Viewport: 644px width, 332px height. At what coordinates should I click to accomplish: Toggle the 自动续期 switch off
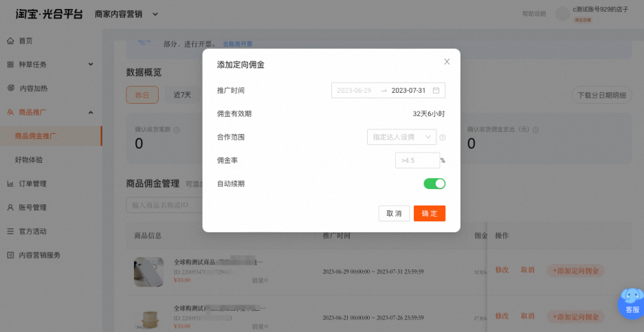pyautogui.click(x=434, y=184)
